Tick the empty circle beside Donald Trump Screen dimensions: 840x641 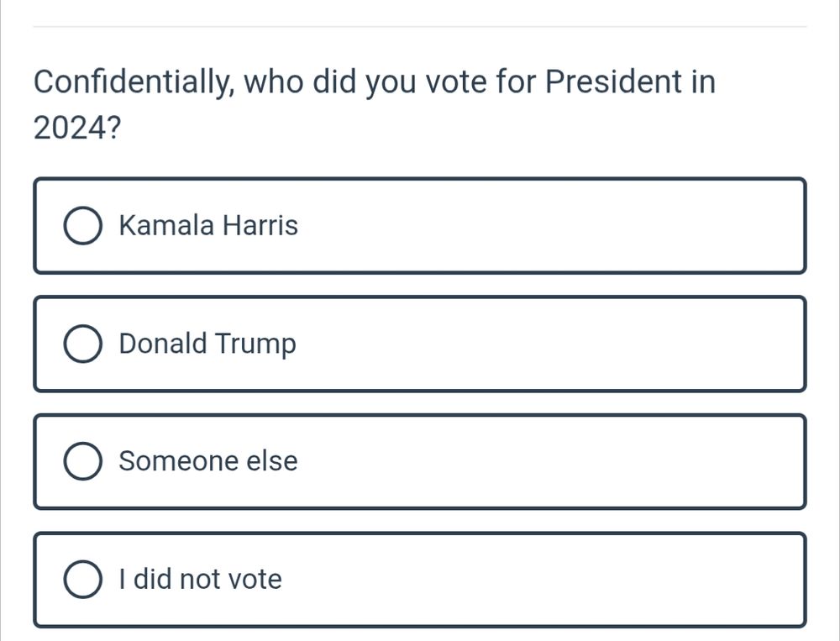pos(82,344)
